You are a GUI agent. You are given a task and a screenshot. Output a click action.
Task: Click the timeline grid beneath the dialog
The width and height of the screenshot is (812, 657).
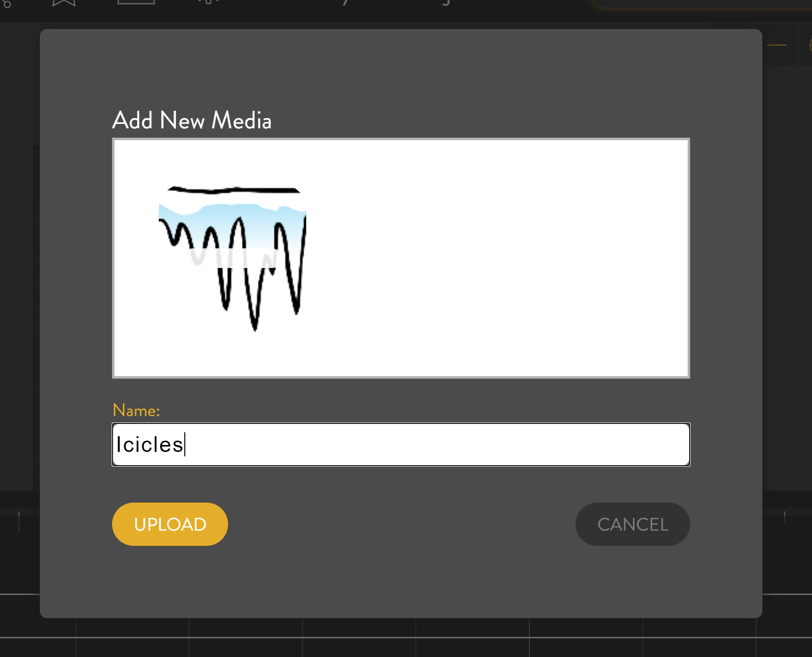359,638
